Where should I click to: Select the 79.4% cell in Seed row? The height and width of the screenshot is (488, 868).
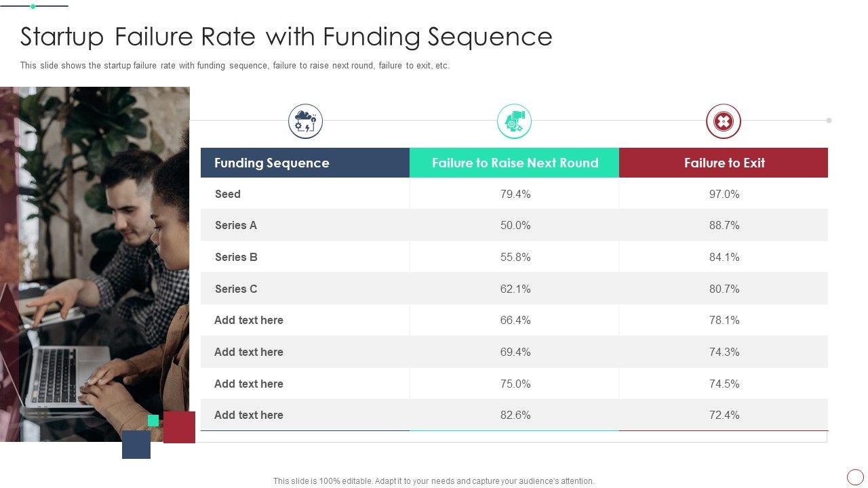point(515,194)
